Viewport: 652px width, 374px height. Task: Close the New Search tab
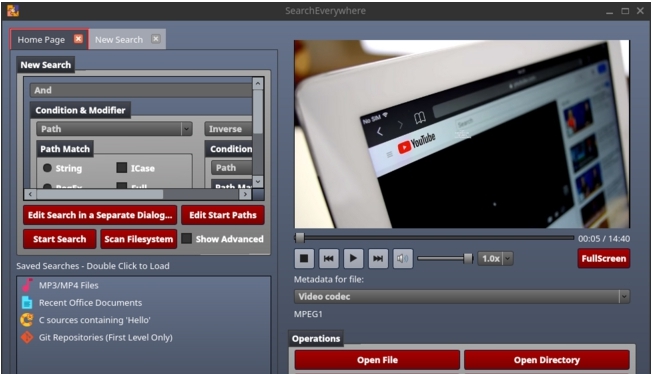[x=156, y=39]
